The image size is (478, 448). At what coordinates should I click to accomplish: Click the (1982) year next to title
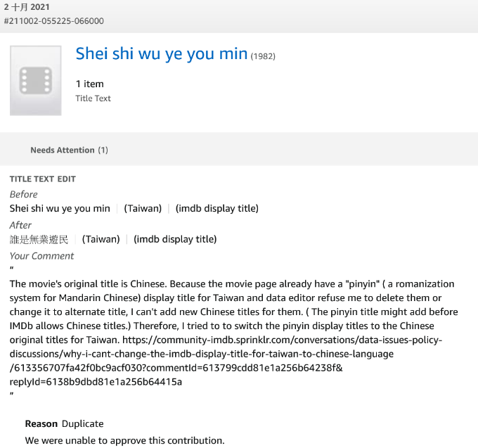[x=264, y=56]
